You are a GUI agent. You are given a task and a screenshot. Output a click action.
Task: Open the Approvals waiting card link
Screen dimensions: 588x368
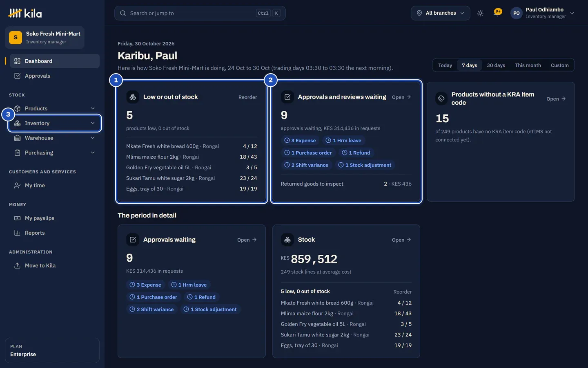point(247,240)
